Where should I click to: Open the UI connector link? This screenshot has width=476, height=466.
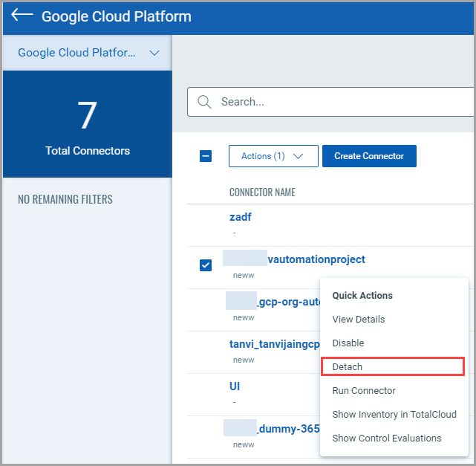point(235,386)
